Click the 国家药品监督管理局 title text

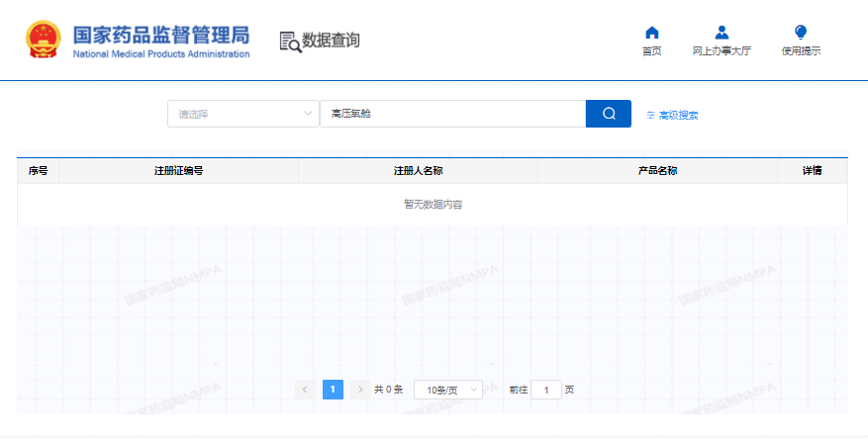[161, 35]
